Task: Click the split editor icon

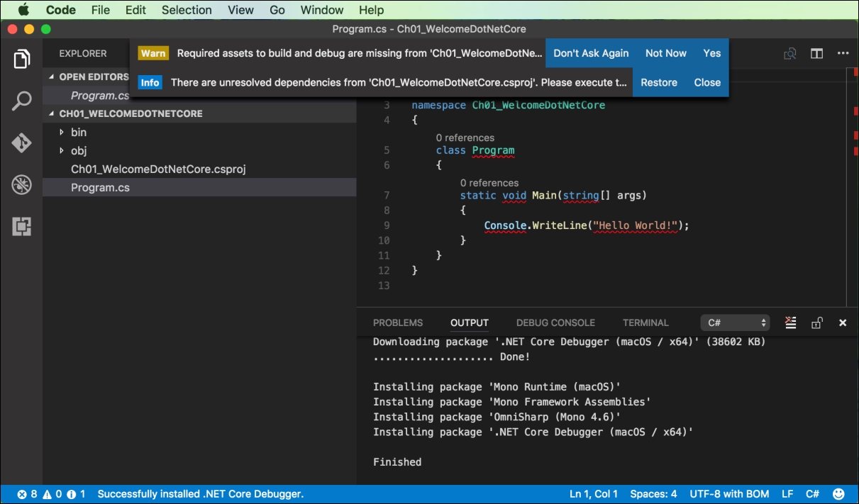Action: pyautogui.click(x=816, y=53)
